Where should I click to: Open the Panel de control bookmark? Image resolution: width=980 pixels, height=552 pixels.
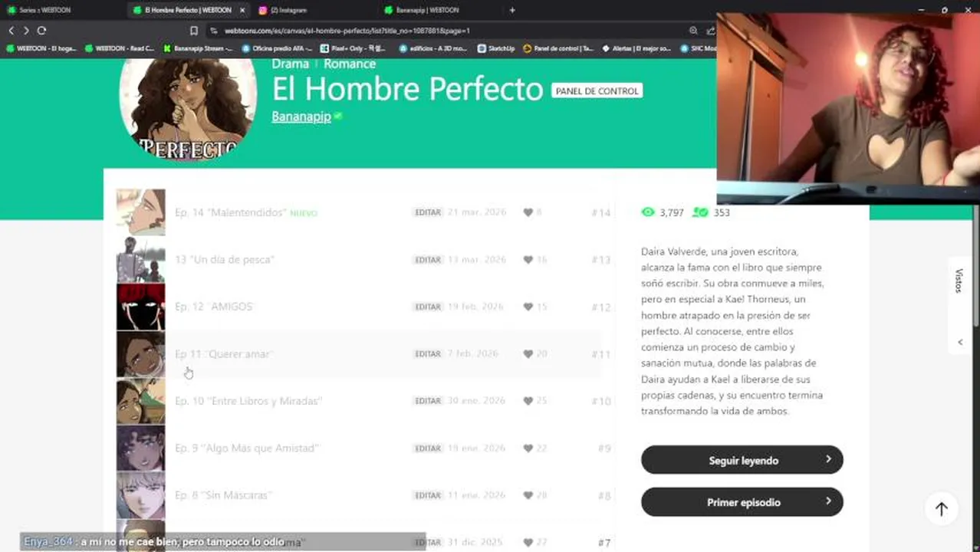pos(558,48)
